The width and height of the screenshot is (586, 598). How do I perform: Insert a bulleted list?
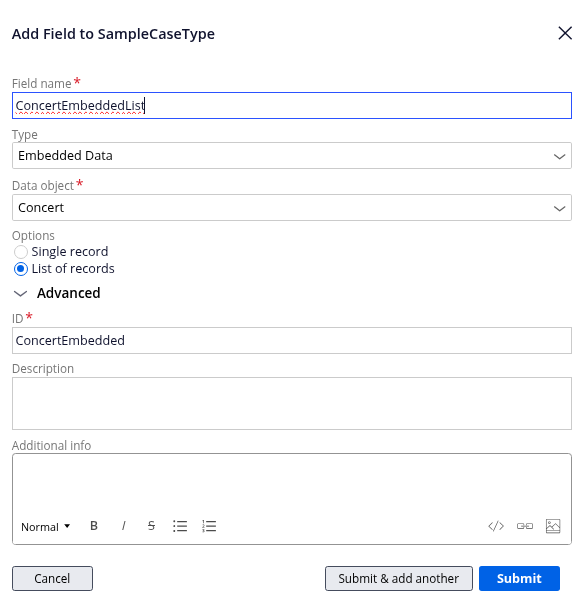[180, 526]
